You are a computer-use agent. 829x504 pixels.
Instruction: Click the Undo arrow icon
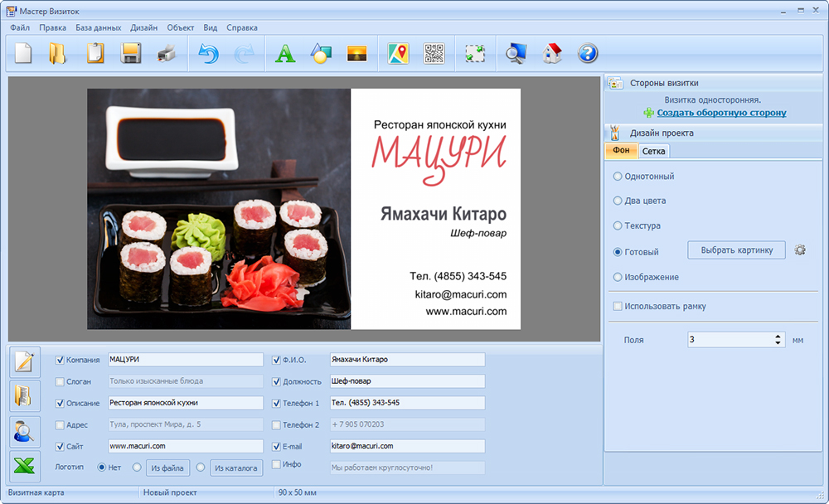(208, 54)
